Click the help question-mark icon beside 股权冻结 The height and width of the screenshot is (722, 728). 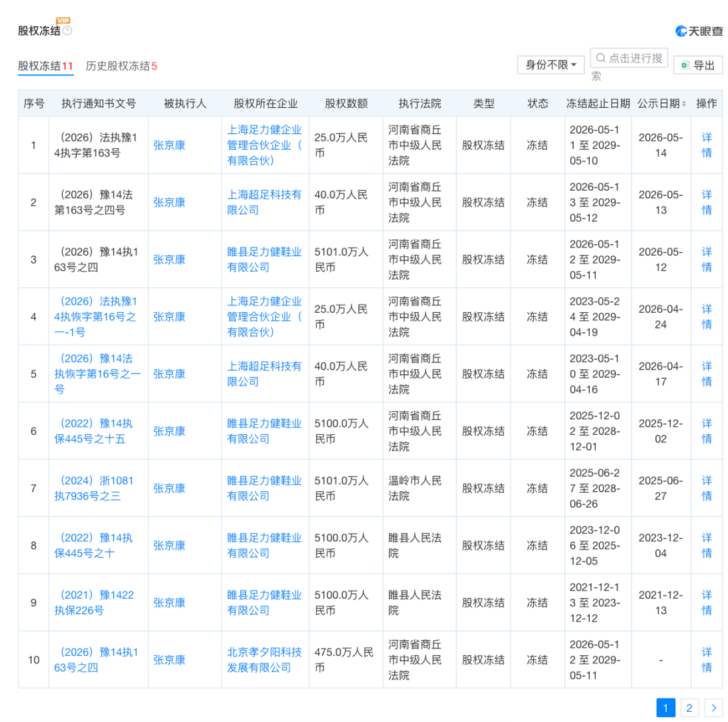point(67,30)
